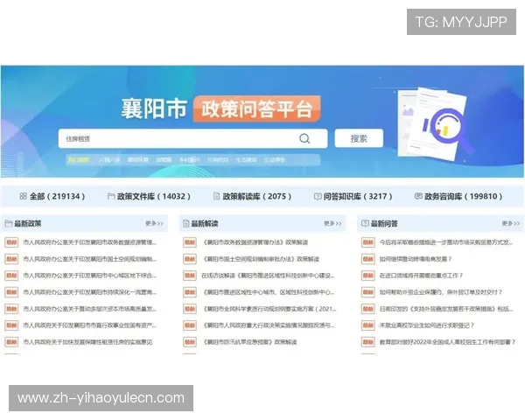Open question 如何帮助外贸企业保履约、保外贸订单及时交付？
This screenshot has height=420, width=525.
coord(441,292)
